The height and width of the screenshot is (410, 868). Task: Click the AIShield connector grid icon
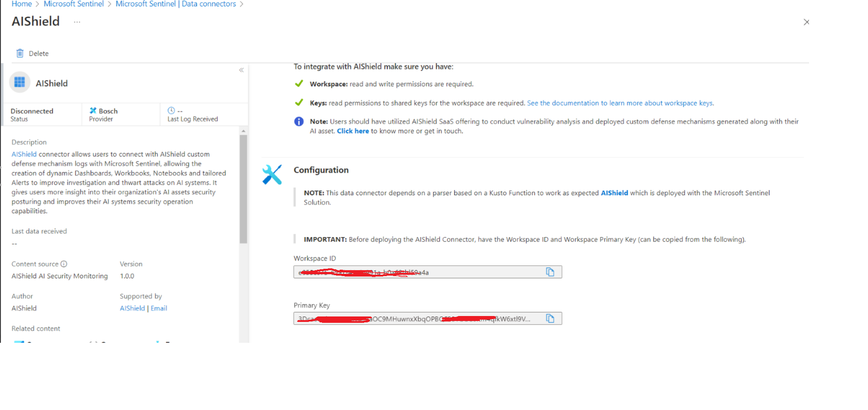[20, 83]
